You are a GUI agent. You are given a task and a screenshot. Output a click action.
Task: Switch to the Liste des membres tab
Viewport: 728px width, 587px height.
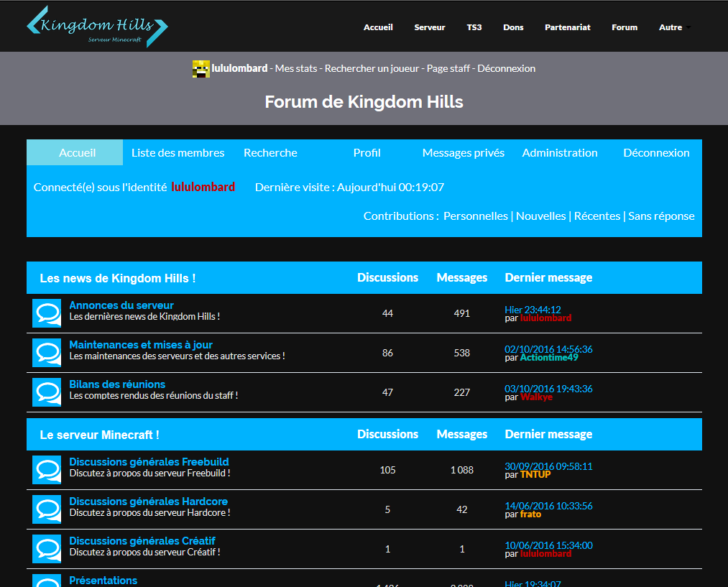178,153
